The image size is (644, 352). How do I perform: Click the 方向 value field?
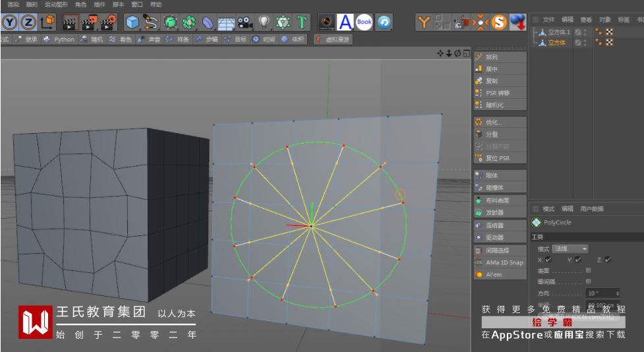click(x=602, y=293)
